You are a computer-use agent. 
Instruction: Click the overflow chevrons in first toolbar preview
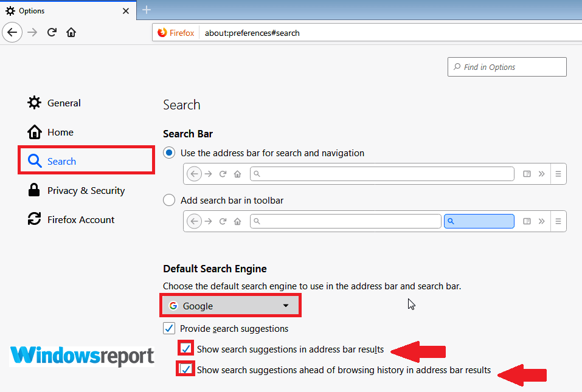pyautogui.click(x=541, y=174)
